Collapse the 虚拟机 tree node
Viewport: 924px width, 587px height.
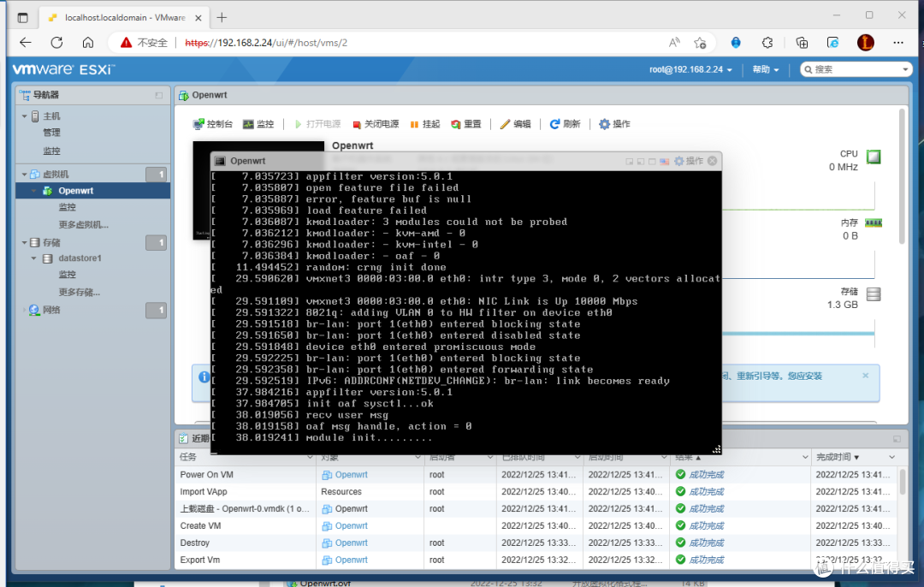tap(25, 175)
